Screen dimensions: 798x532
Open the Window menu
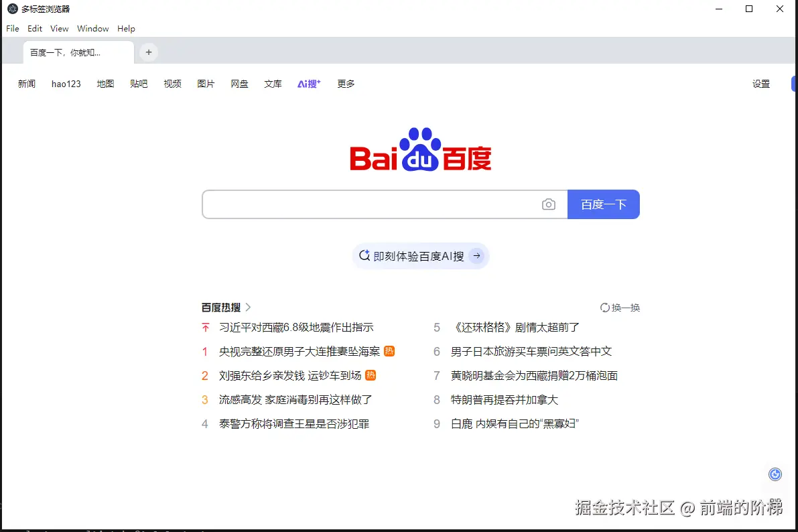point(92,29)
